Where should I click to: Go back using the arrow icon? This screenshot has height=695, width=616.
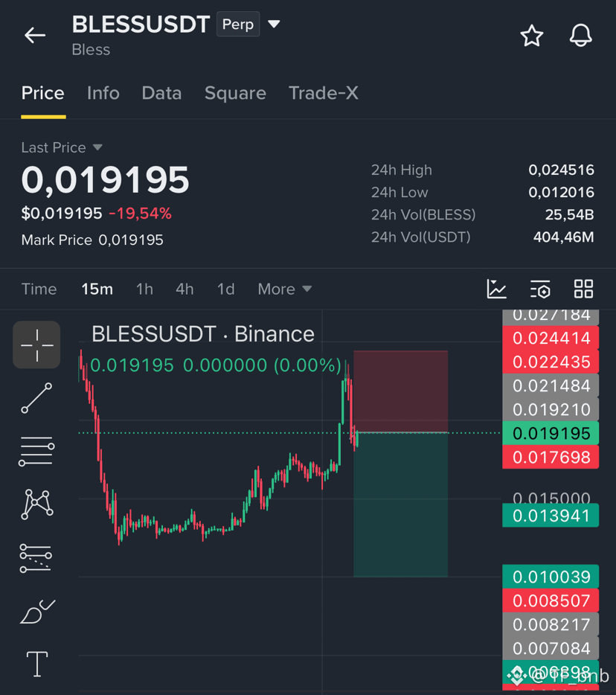35,35
